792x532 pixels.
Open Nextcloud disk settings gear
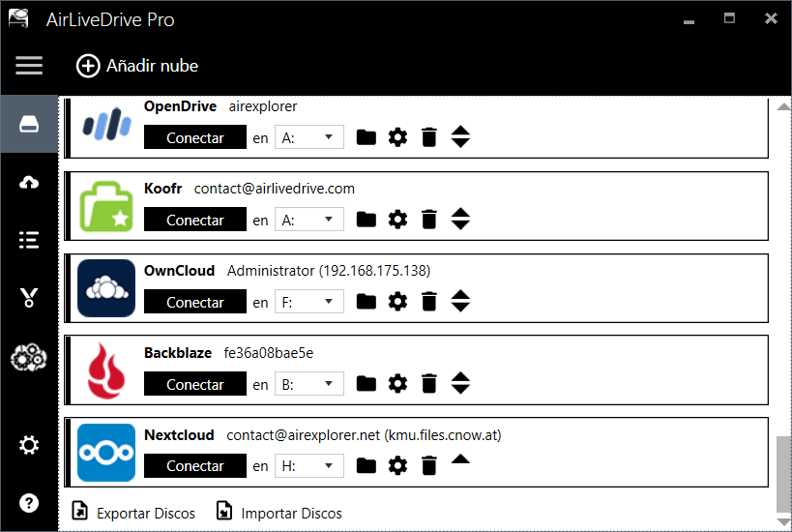click(397, 466)
